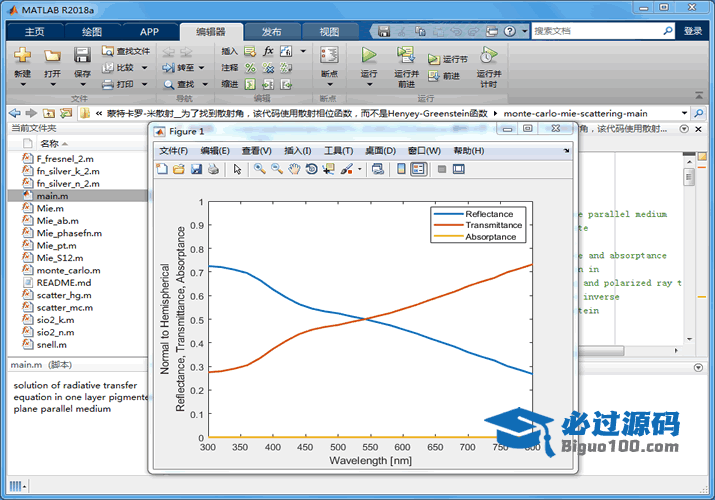Select the Brush data tool in Figure 1
Viewport: 715px width, 500px height.
(347, 169)
